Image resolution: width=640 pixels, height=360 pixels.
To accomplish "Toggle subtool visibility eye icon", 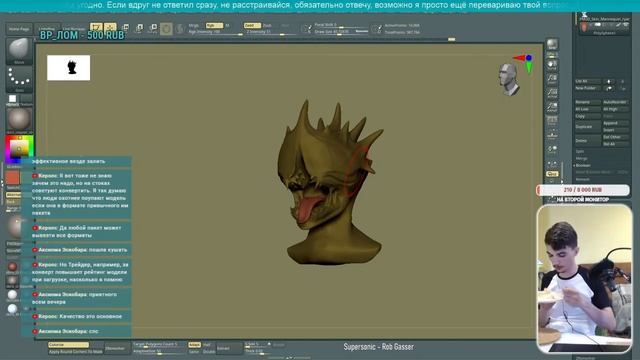I will click(625, 25).
